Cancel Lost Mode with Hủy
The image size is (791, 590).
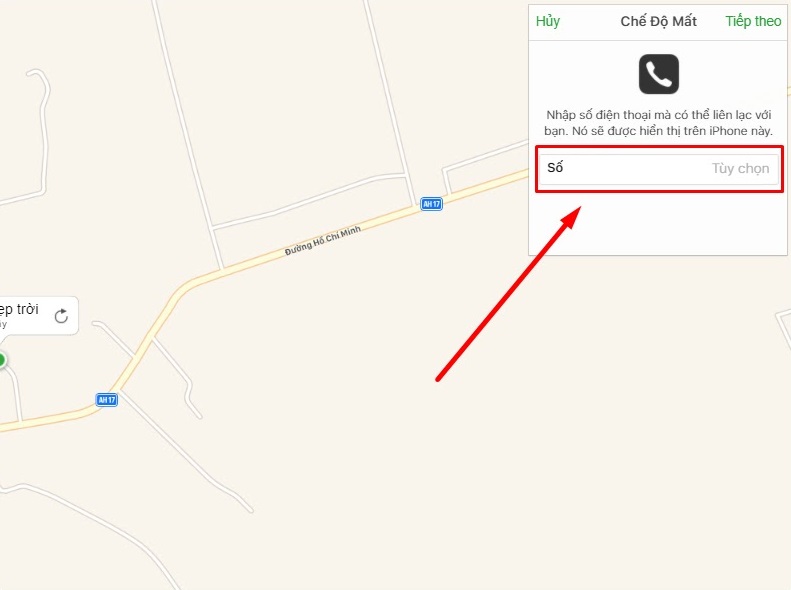(548, 21)
